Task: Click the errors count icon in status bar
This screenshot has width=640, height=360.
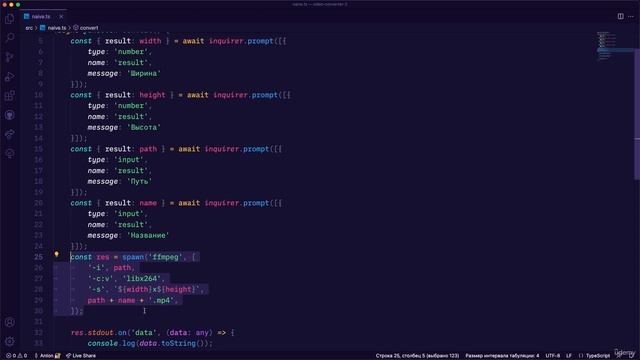Action: (x=9, y=356)
